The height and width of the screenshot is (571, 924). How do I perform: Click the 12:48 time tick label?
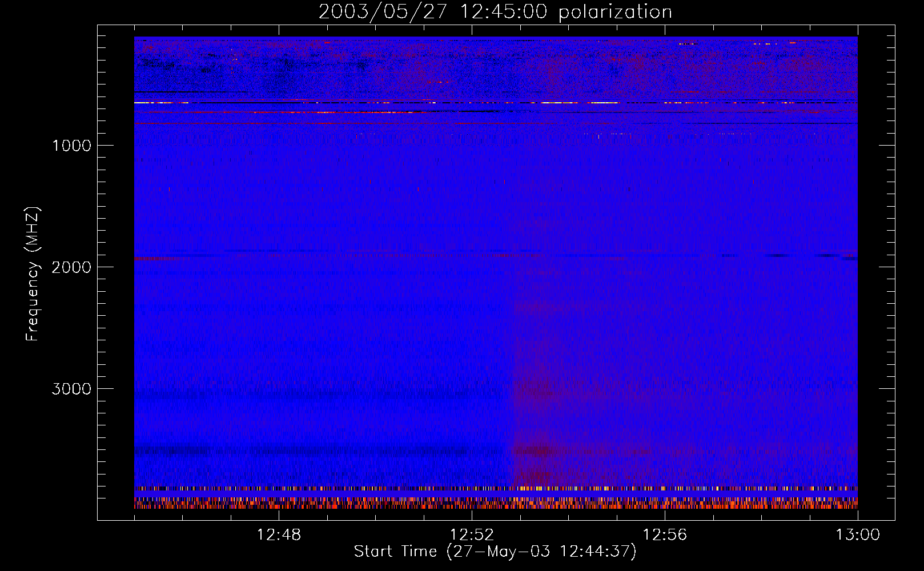tap(279, 535)
